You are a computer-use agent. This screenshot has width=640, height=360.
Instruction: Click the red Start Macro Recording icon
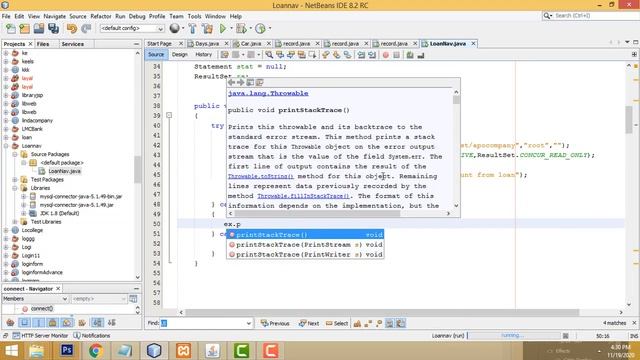(x=386, y=55)
